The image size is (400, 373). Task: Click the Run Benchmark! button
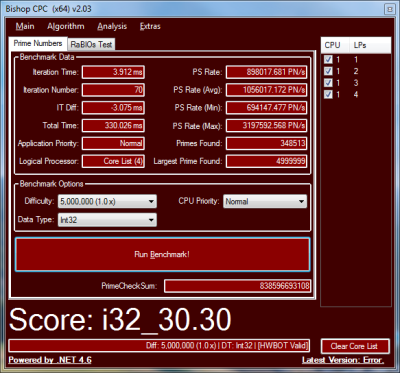(163, 254)
